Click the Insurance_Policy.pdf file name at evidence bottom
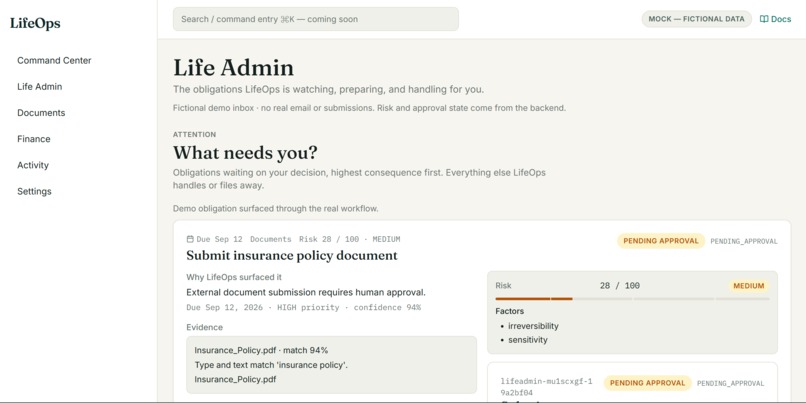The width and height of the screenshot is (806, 403). [235, 379]
